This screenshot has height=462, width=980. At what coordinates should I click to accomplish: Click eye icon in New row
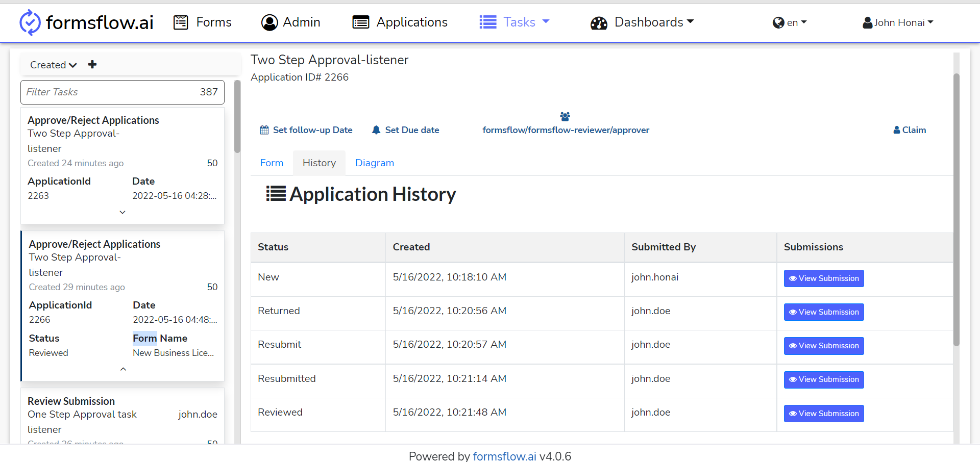[x=793, y=278]
